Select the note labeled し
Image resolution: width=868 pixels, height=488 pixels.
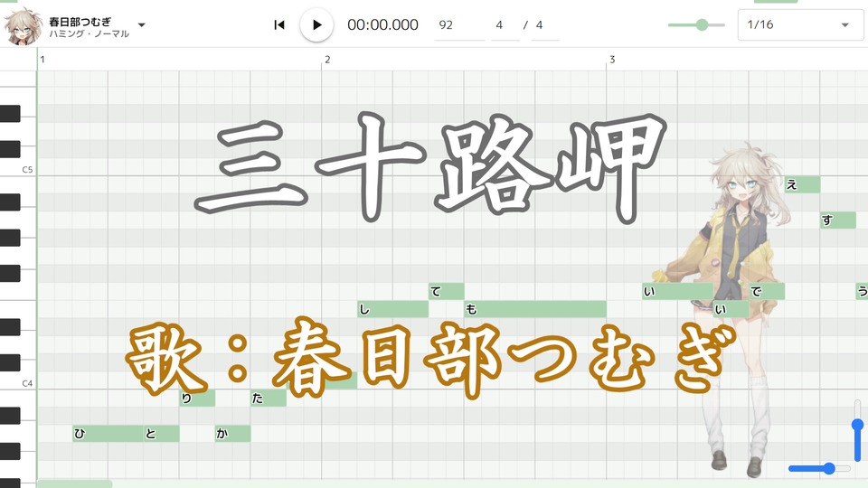[393, 309]
